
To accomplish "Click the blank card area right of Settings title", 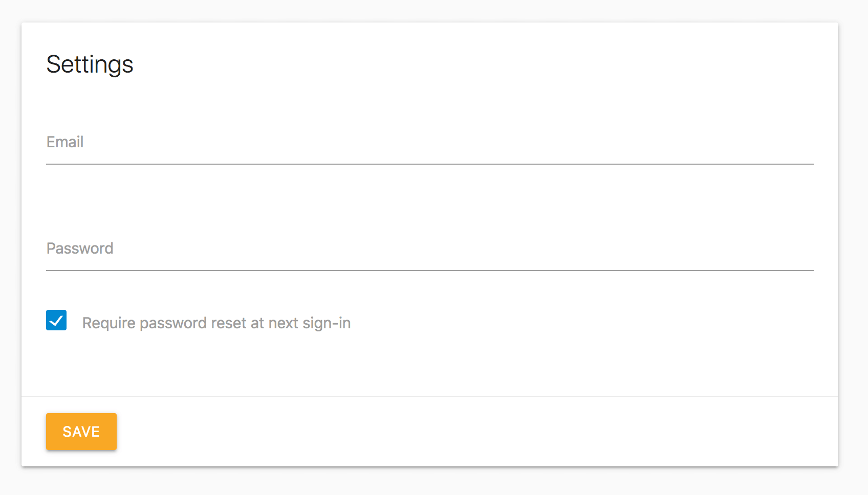I will click(x=461, y=64).
